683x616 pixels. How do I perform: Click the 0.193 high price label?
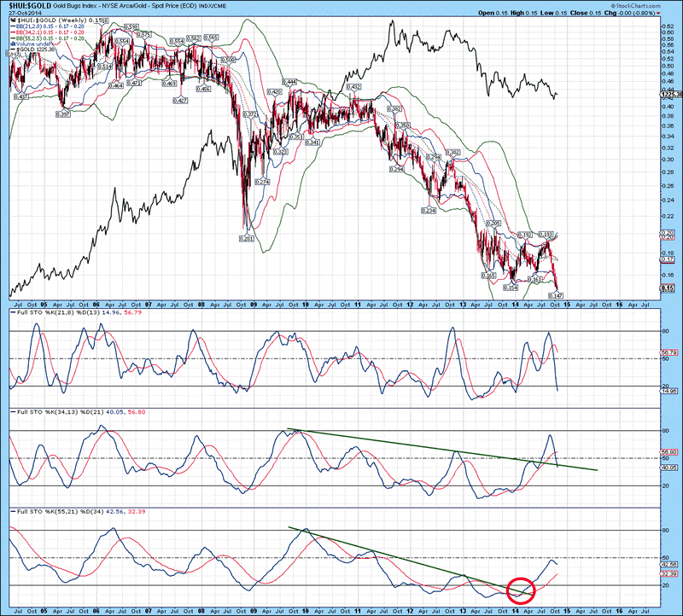coord(548,233)
